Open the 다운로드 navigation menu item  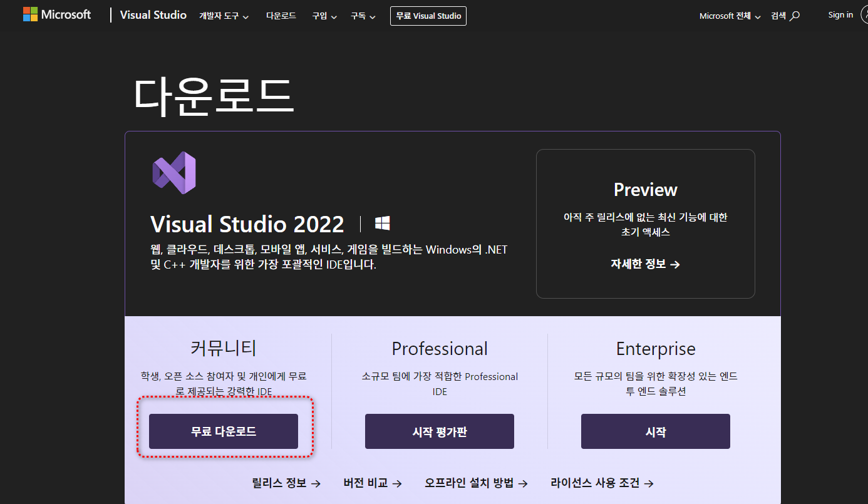coord(281,16)
